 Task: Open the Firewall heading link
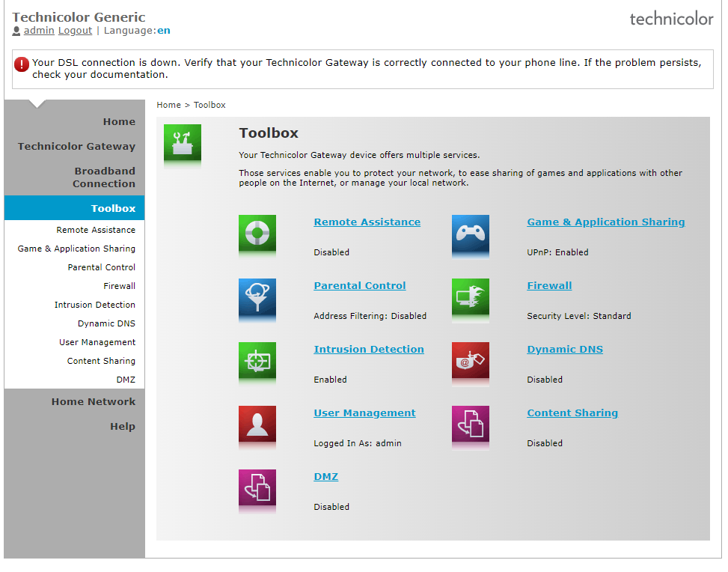(549, 286)
